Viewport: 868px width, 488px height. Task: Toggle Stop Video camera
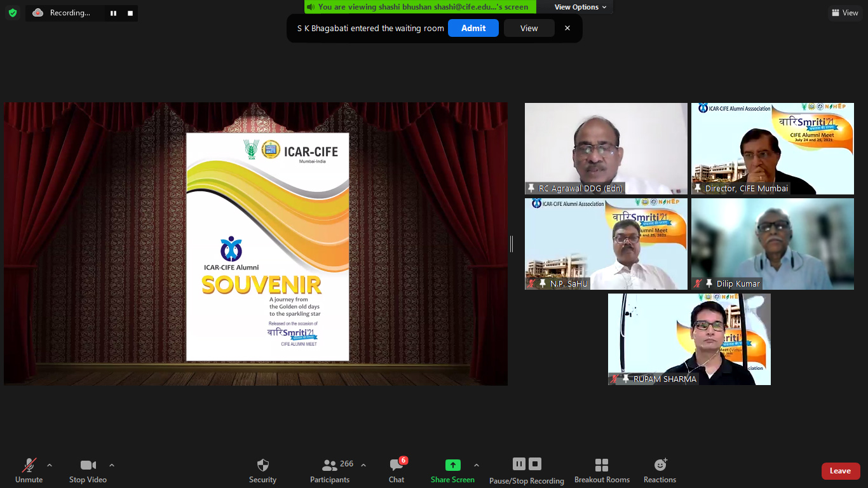click(88, 470)
